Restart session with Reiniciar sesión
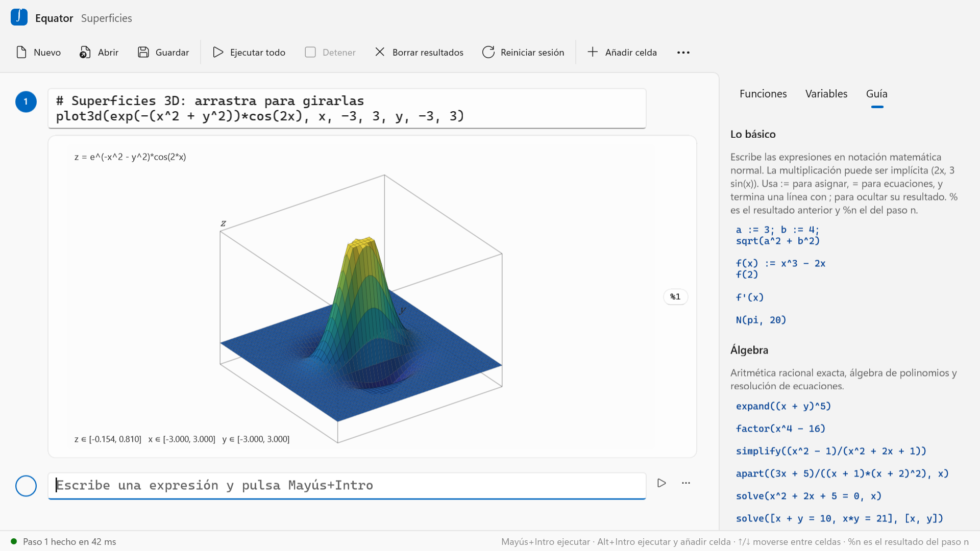 pos(523,53)
